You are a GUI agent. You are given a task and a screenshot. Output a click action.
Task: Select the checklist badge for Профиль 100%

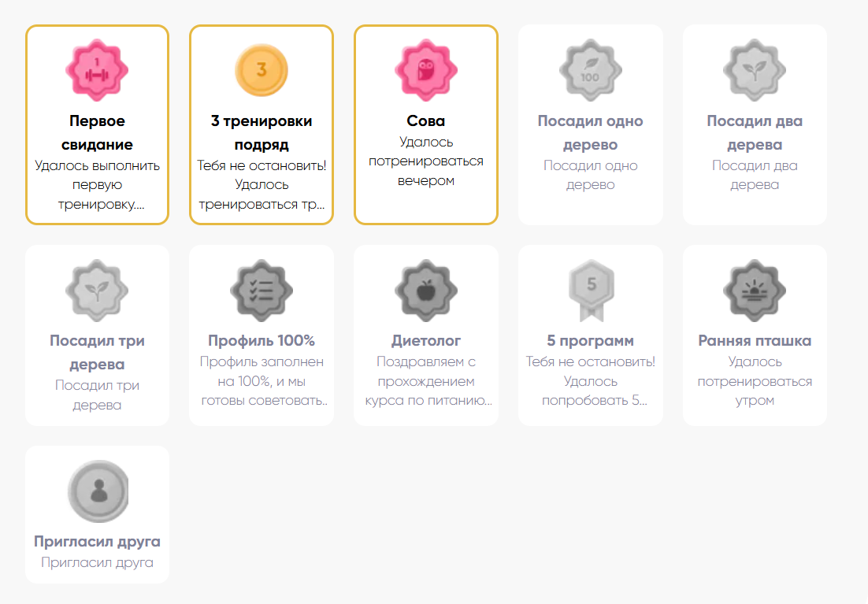coord(262,291)
